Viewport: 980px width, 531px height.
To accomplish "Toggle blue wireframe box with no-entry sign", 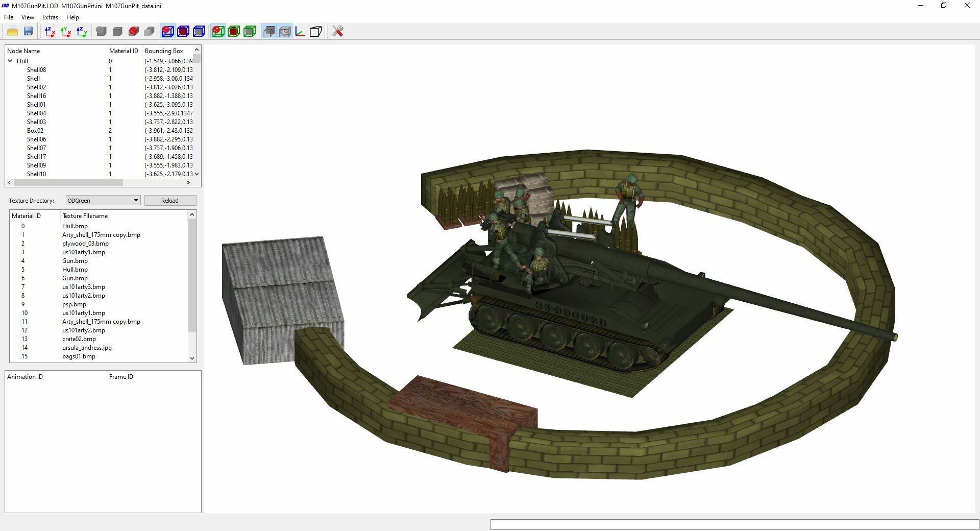I will click(x=167, y=32).
